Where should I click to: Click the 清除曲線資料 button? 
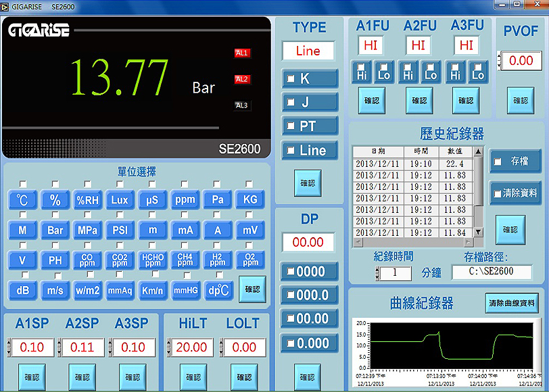[512, 303]
